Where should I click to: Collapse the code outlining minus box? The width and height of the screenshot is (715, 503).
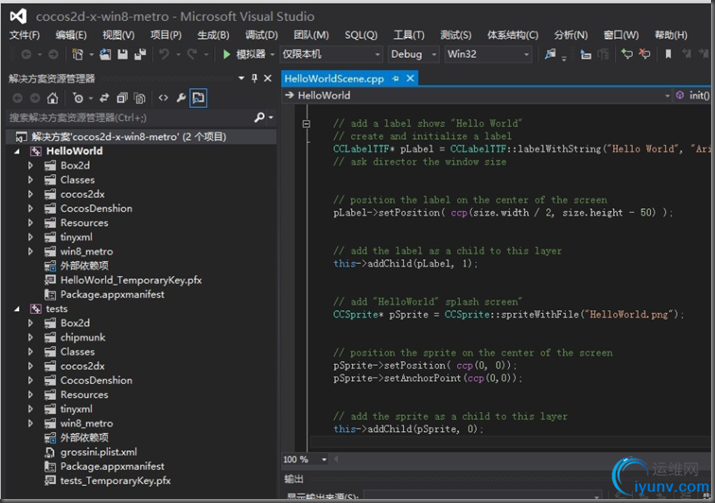(306, 124)
